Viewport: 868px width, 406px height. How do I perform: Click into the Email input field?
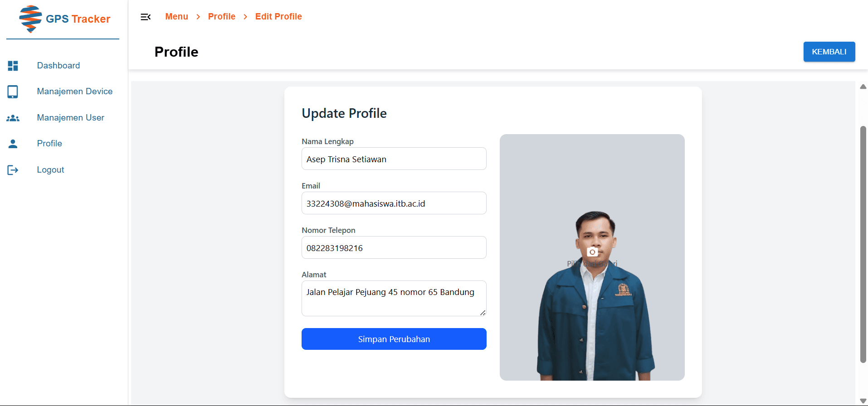pyautogui.click(x=394, y=203)
